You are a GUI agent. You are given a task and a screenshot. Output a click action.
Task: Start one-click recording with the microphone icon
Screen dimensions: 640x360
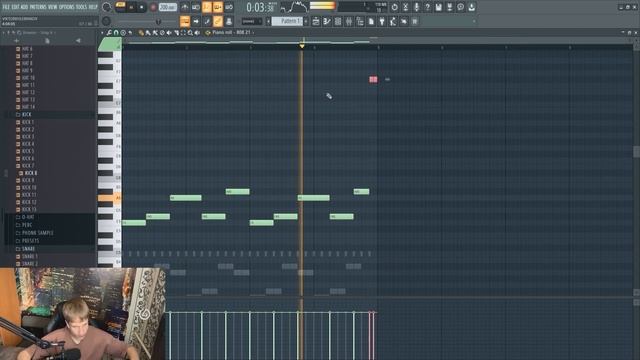pyautogui.click(x=416, y=7)
